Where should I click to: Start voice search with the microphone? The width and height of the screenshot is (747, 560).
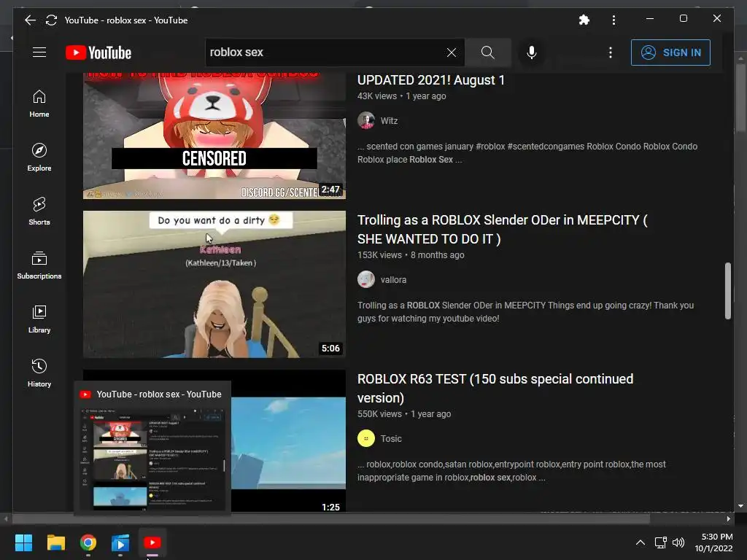532,52
